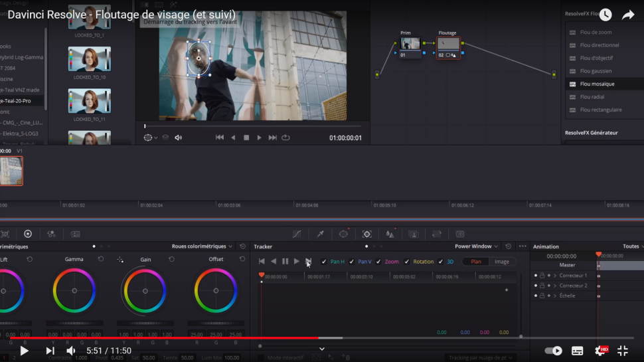Toggle Pan H tracking checkbox
Image resolution: width=644 pixels, height=362 pixels.
point(323,261)
